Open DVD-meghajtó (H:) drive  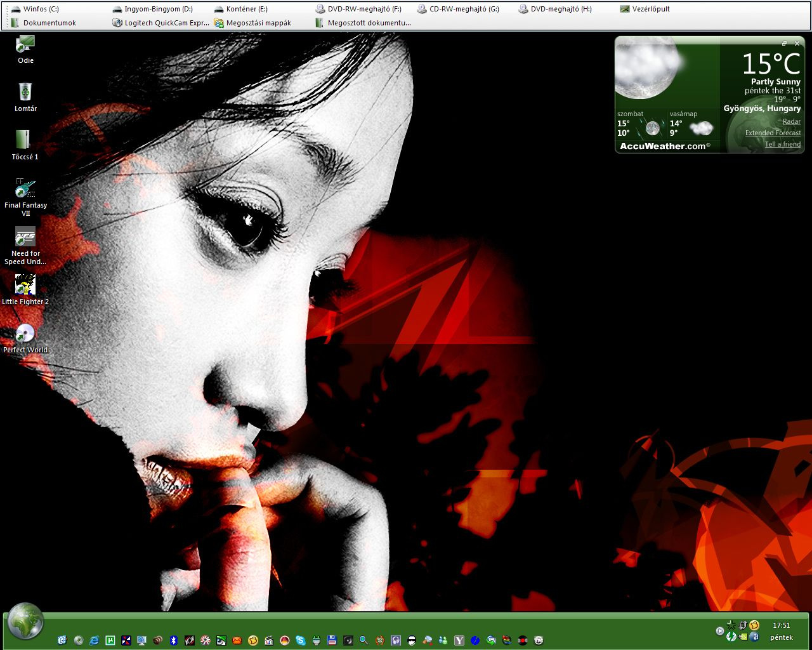(x=555, y=9)
